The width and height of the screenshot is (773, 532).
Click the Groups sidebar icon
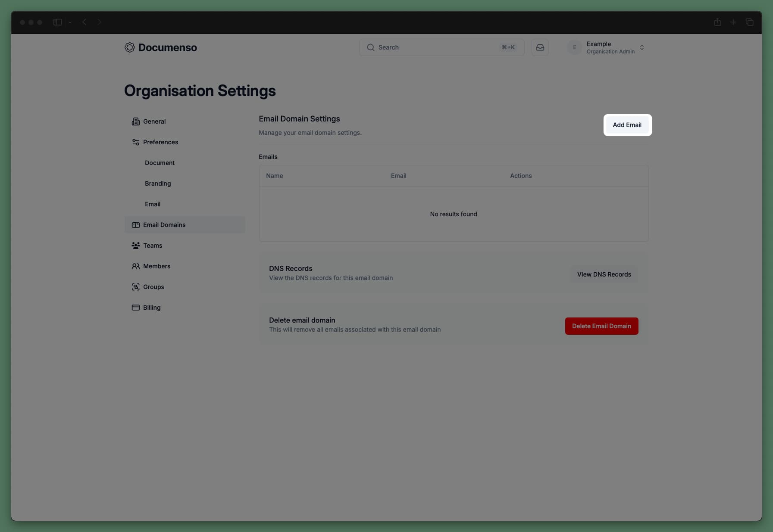pos(136,287)
